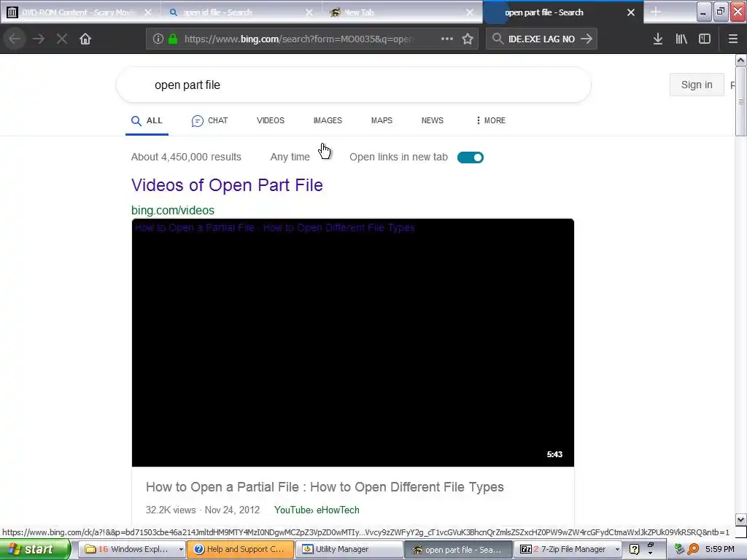
Task: Click the vertical scrollbar thumb
Action: (740, 101)
